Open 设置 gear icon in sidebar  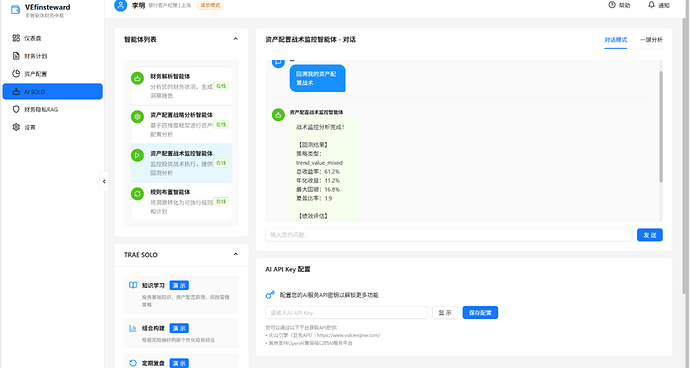click(x=16, y=127)
